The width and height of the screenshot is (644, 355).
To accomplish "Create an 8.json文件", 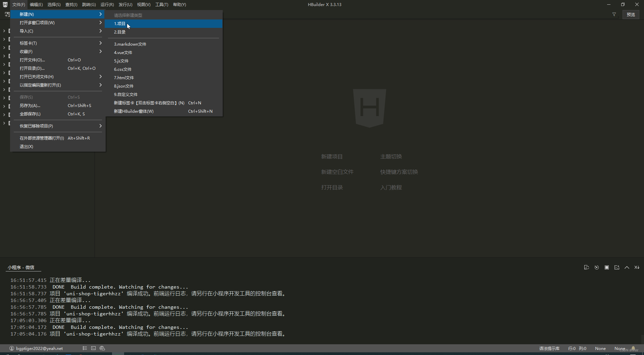I will tap(164, 86).
